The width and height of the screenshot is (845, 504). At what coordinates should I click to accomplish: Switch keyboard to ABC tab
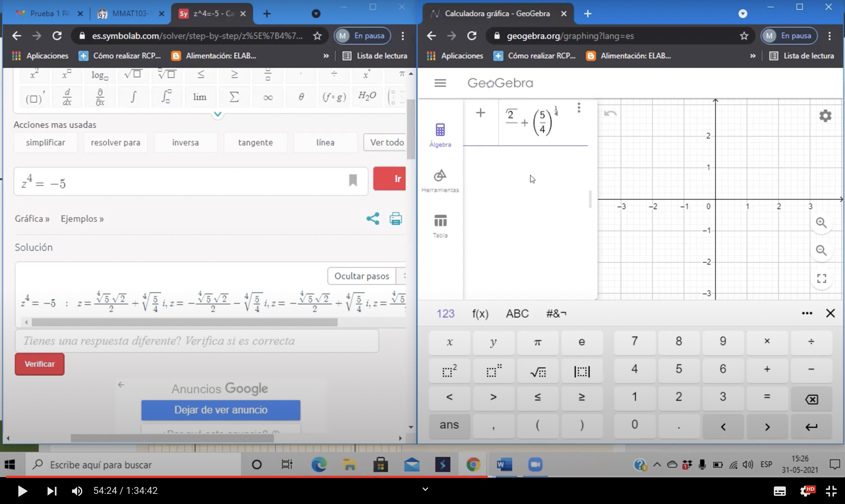pos(517,314)
